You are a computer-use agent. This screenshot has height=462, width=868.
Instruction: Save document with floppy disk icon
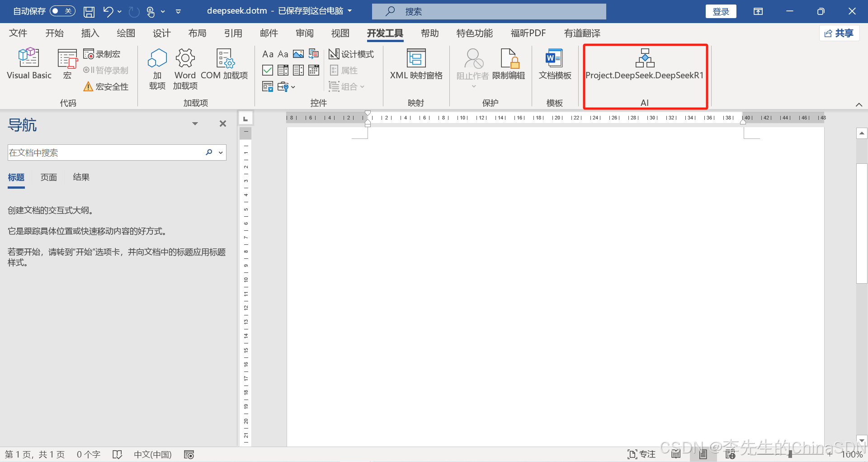(x=89, y=11)
